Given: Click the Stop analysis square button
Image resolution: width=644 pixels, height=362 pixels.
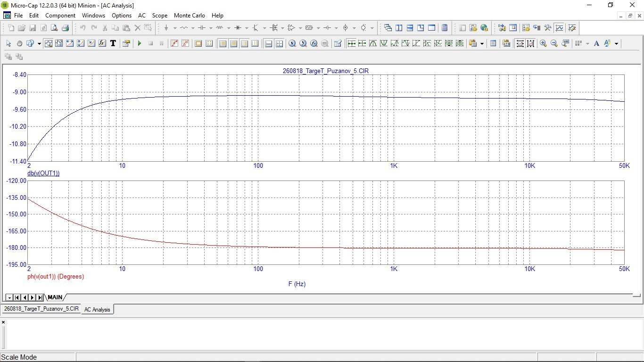Looking at the screenshot, I should point(150,43).
